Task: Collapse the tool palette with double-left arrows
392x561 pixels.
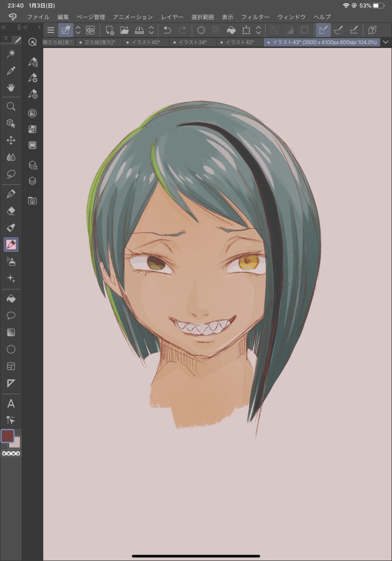Action: [x=3, y=27]
